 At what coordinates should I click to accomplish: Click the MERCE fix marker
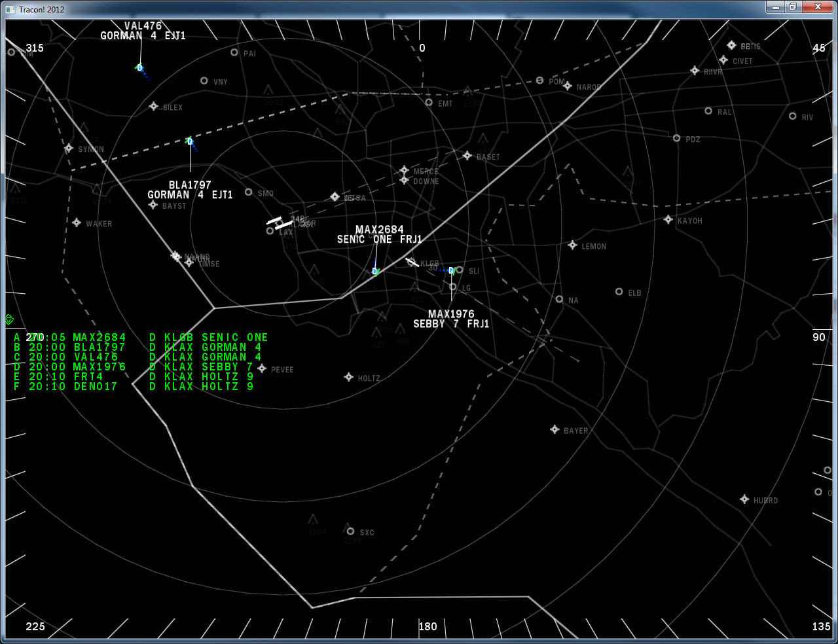point(405,170)
